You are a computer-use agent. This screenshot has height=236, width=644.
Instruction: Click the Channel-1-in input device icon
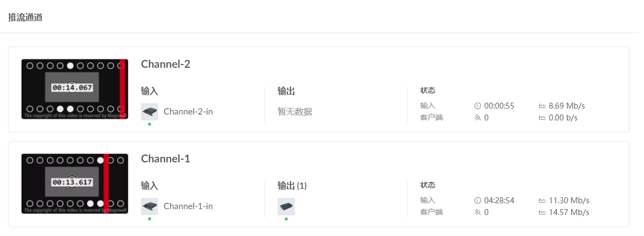150,206
